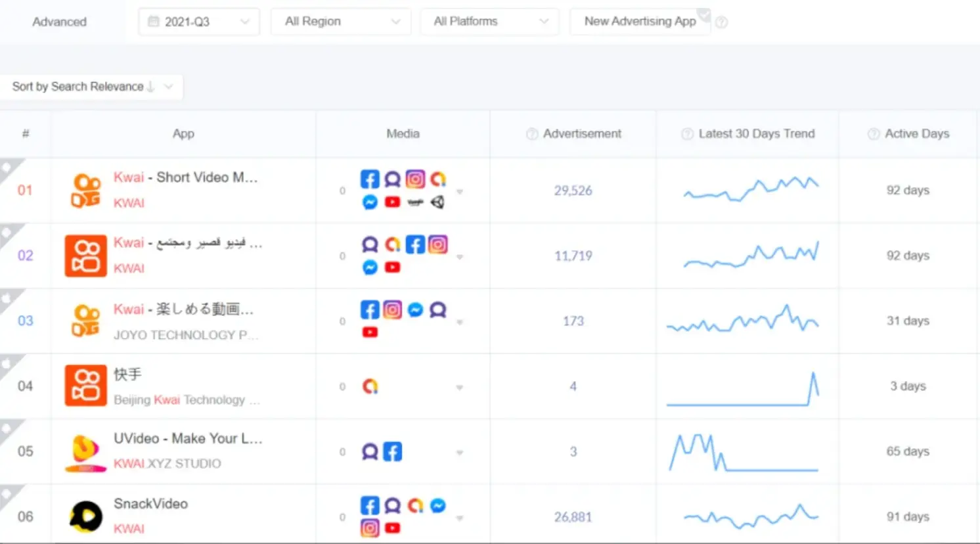Toggle the favorite corner tag on row 02
The image size is (980, 544).
tap(9, 233)
